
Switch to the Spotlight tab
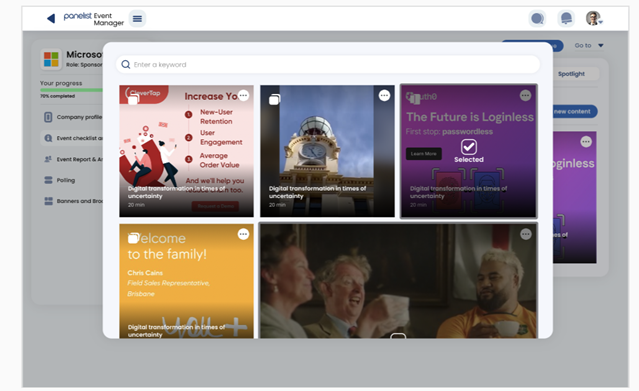point(571,74)
